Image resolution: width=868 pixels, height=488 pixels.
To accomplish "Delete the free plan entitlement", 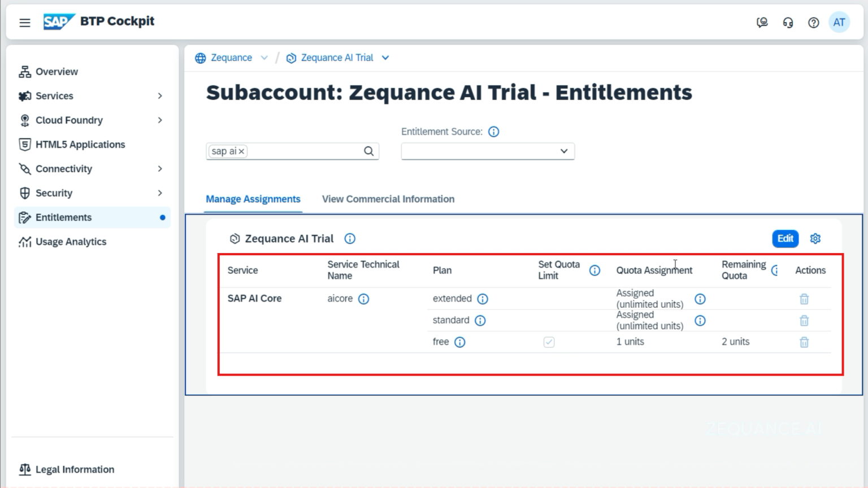I will click(x=804, y=342).
